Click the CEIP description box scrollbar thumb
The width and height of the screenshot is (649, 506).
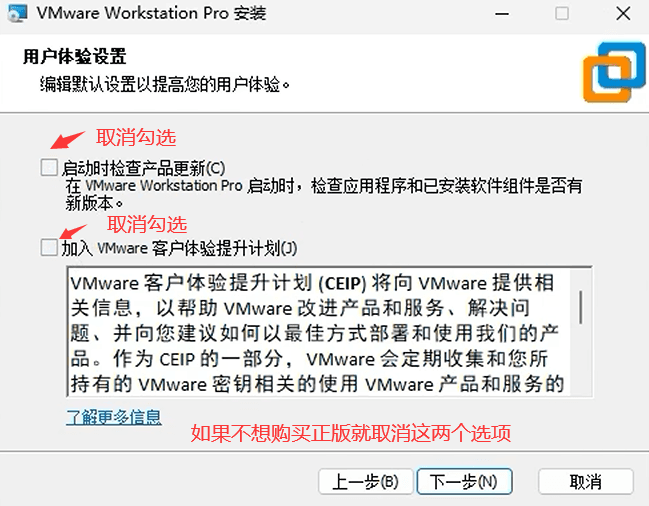click(x=581, y=307)
